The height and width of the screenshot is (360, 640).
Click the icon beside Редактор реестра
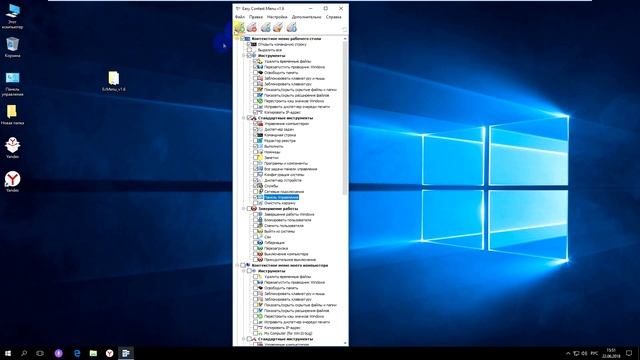(x=260, y=140)
